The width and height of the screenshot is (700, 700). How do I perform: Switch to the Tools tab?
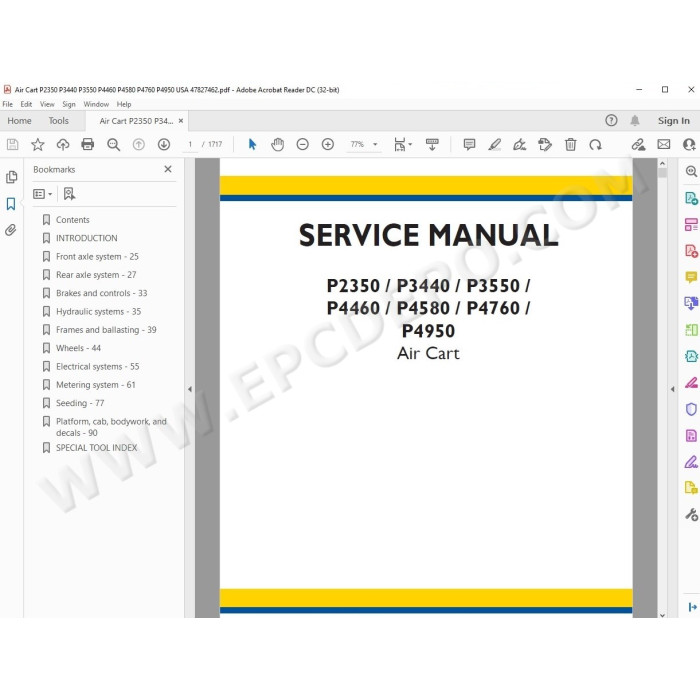click(x=58, y=121)
